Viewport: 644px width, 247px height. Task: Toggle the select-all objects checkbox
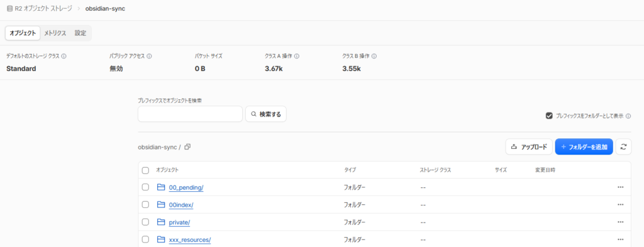145,170
